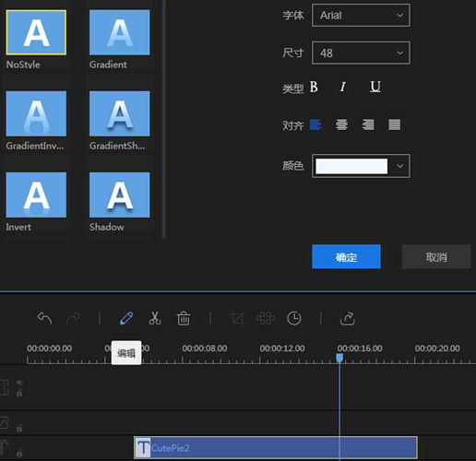Image resolution: width=476 pixels, height=461 pixels.
Task: Toggle underline text formatting
Action: pos(375,87)
